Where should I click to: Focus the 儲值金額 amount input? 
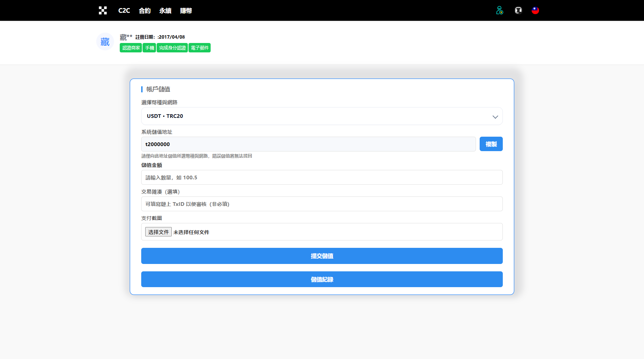coord(322,177)
